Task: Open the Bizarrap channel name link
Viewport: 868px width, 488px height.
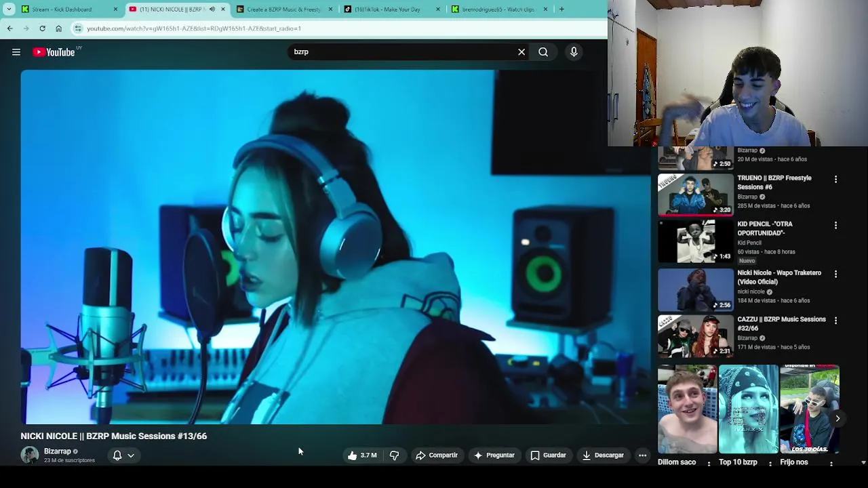Action: click(x=58, y=451)
